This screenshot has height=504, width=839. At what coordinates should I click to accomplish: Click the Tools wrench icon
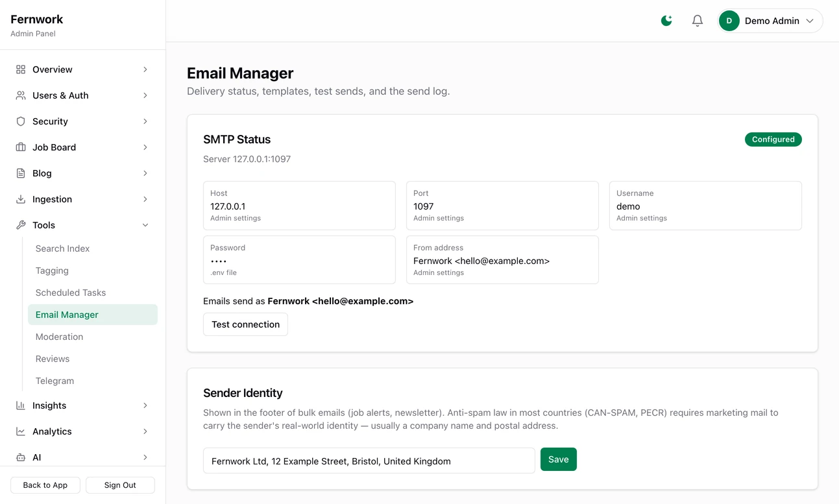tap(21, 225)
